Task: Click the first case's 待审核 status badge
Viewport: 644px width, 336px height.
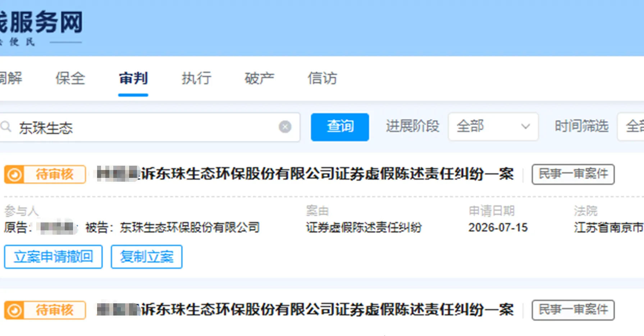Action: 45,174
